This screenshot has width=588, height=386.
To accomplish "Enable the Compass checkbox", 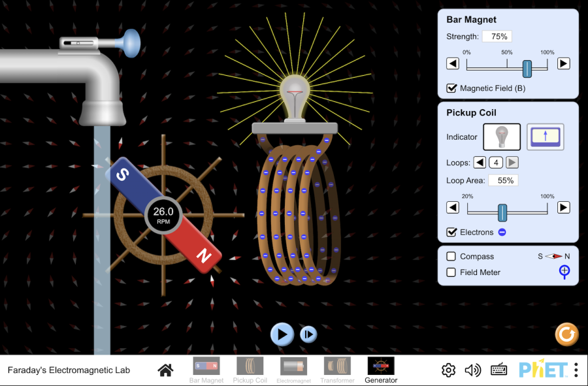I will tap(450, 256).
